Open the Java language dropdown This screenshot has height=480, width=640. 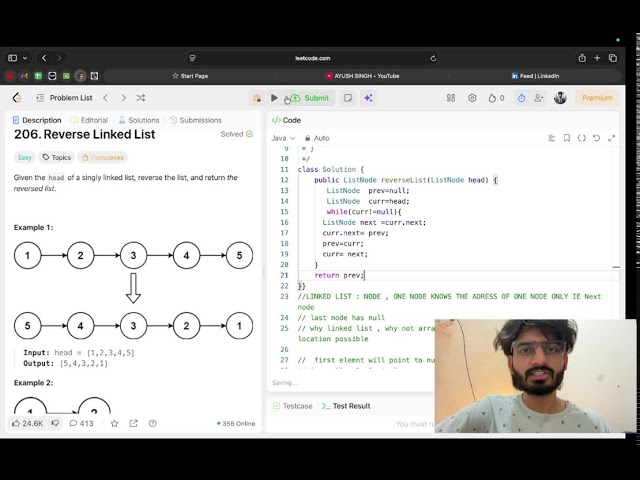pyautogui.click(x=283, y=138)
